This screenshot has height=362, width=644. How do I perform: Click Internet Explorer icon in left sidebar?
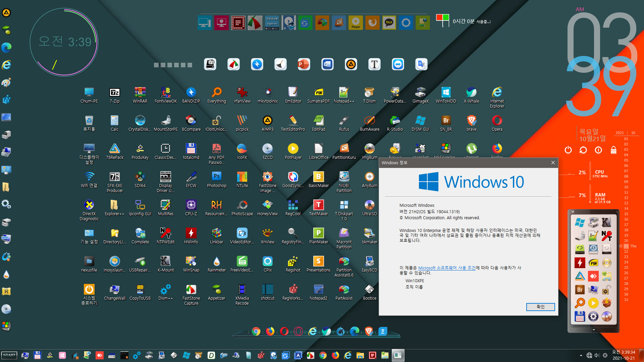coord(6,65)
